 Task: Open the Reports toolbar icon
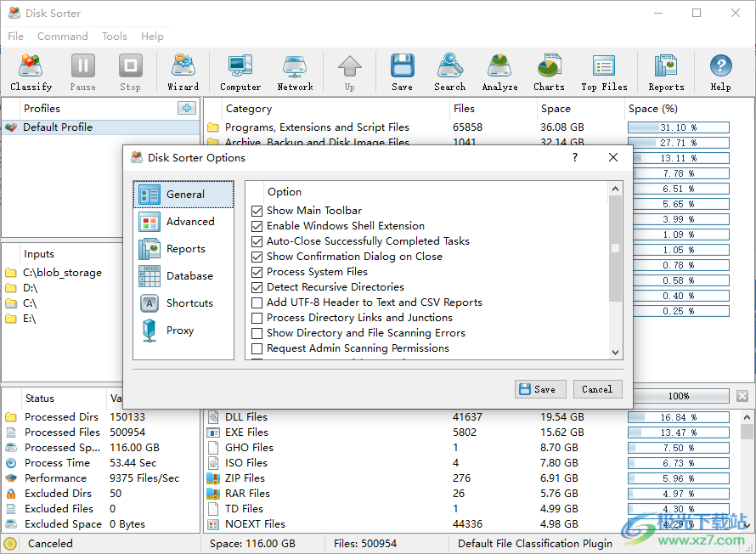click(666, 72)
